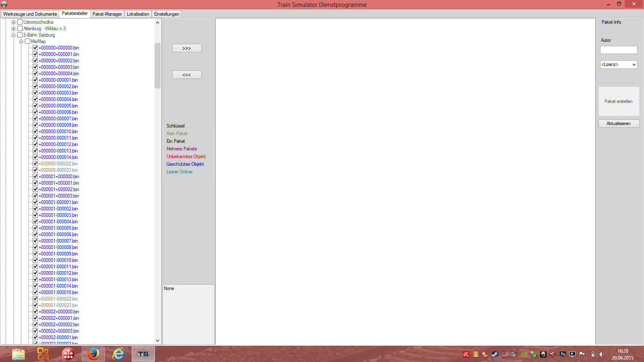The height and width of the screenshot is (362, 644).
Task: Open File Explorer from the taskbar
Action: pos(19,354)
